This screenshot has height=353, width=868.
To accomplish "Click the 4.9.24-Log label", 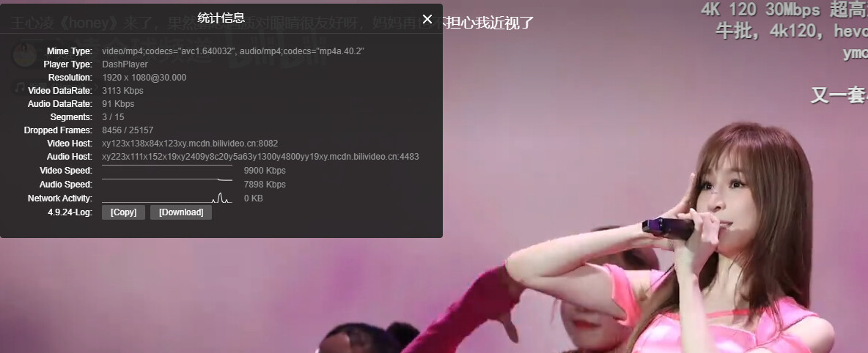I will [x=70, y=212].
